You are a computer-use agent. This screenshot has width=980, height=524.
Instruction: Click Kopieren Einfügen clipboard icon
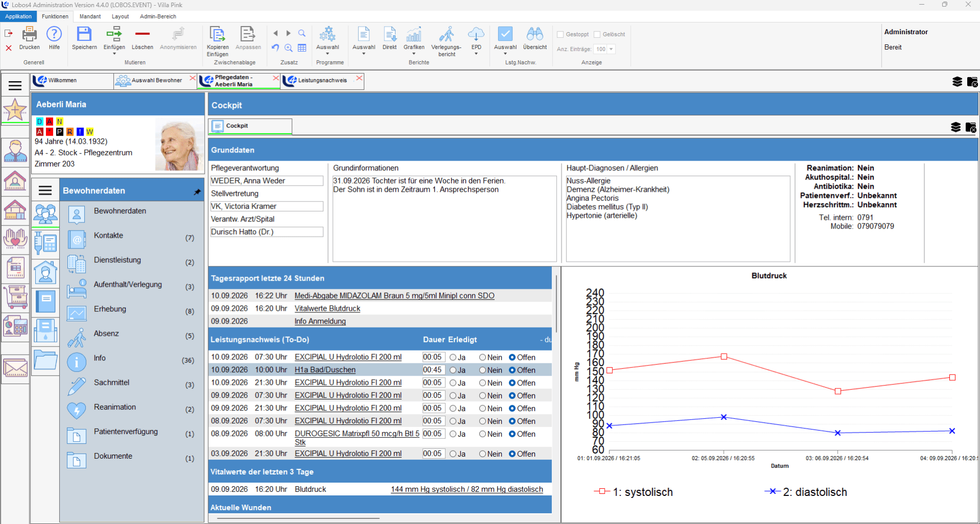click(x=217, y=34)
